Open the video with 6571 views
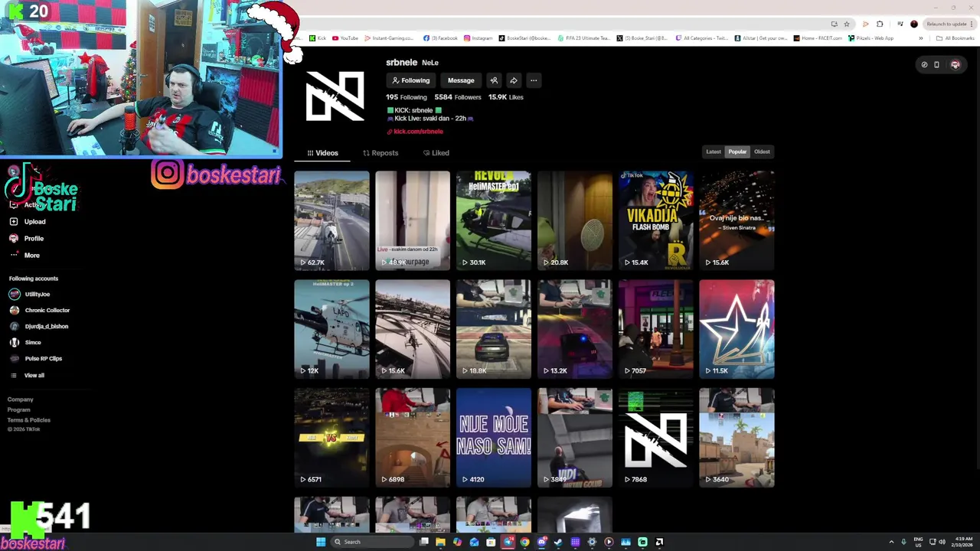Image resolution: width=980 pixels, height=551 pixels. pyautogui.click(x=332, y=438)
